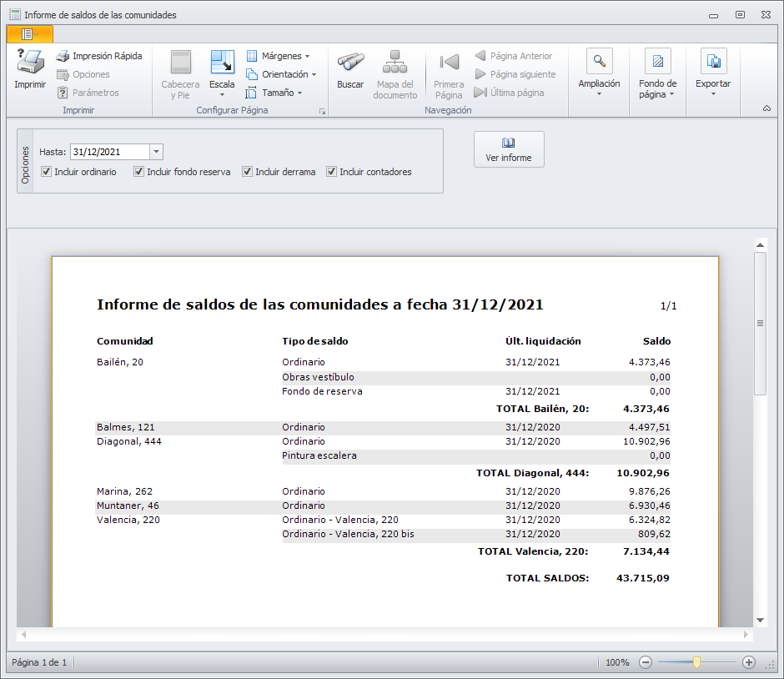The image size is (784, 679).
Task: Open the orange application menu tab
Action: pyautogui.click(x=29, y=33)
